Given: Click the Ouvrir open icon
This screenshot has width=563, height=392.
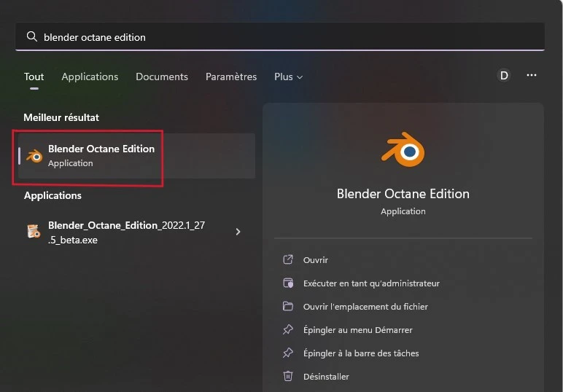Looking at the screenshot, I should 288,259.
